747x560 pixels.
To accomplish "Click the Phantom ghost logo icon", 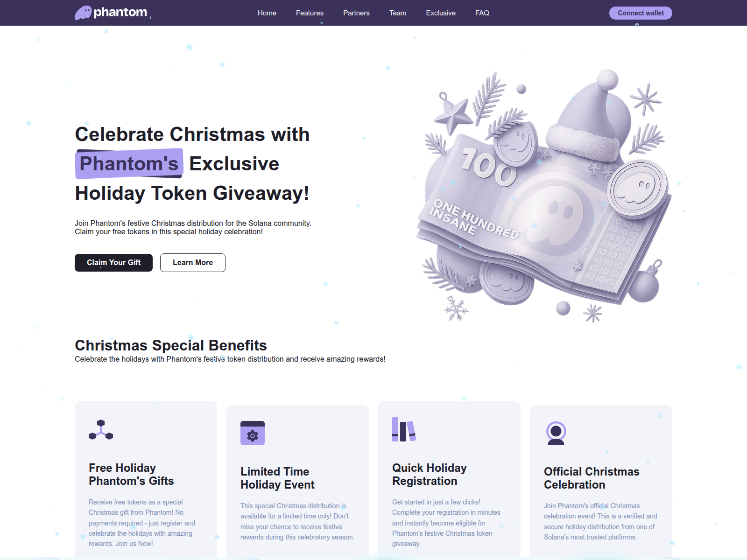I will (x=83, y=13).
